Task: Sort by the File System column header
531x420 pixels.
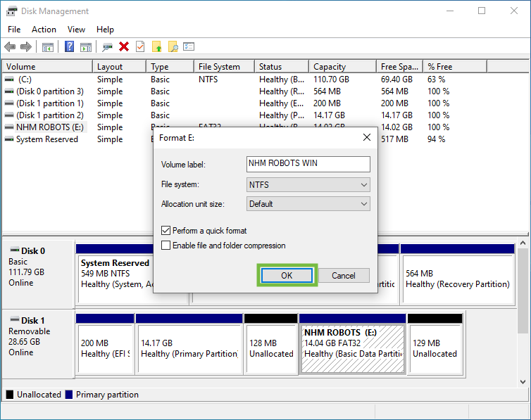Action: 224,67
